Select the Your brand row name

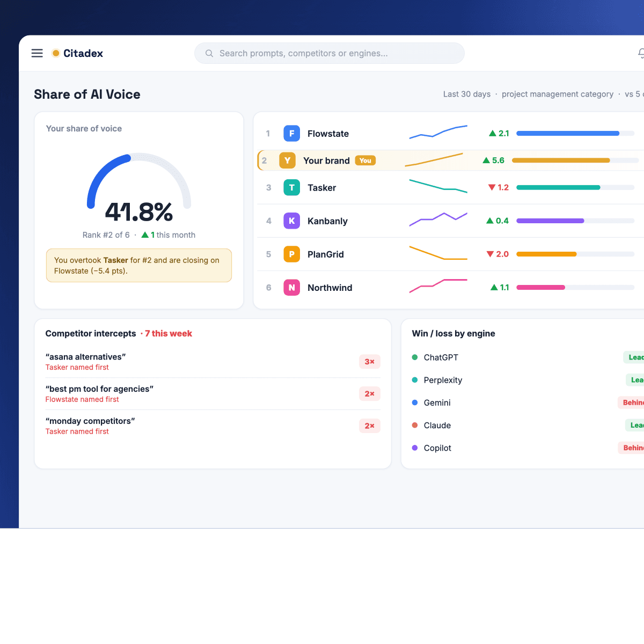pos(326,160)
